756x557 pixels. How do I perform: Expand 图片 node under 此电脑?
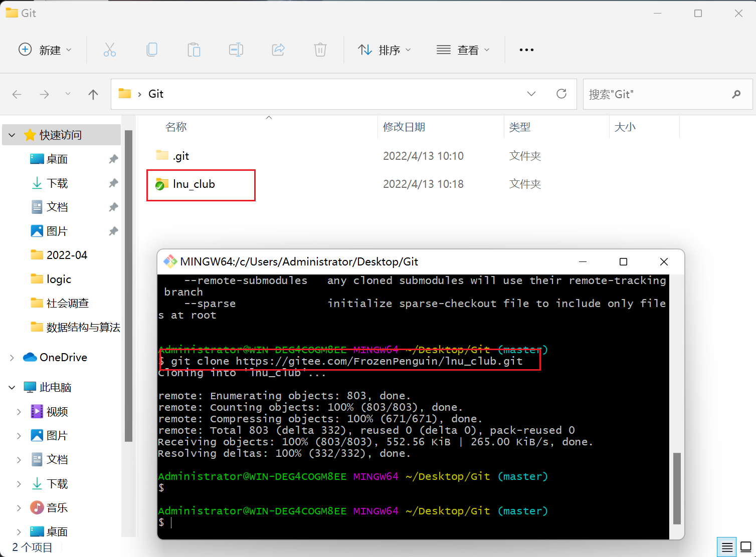coord(19,436)
